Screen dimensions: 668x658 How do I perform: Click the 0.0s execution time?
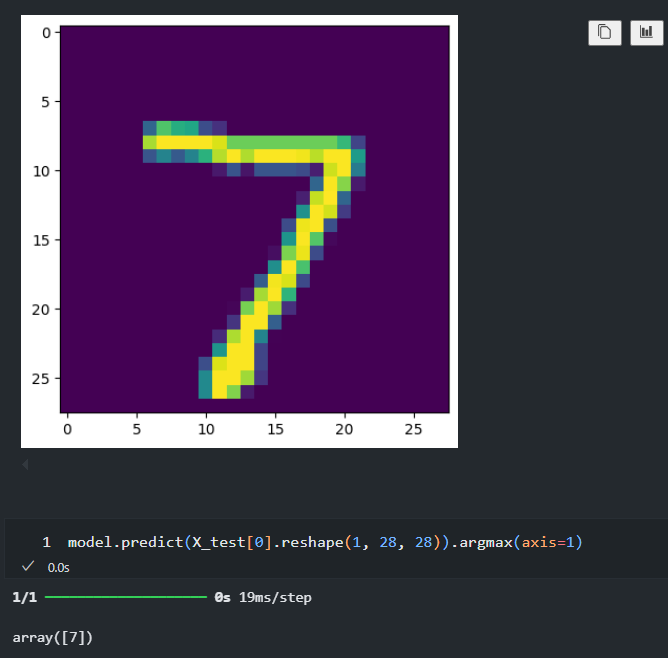(58, 568)
